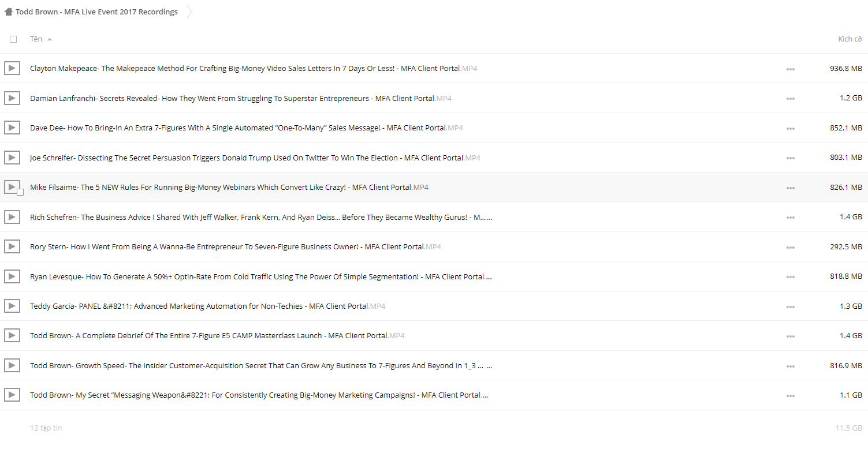The height and width of the screenshot is (449, 868).
Task: Click the home icon in the breadcrumb
Action: click(x=9, y=12)
